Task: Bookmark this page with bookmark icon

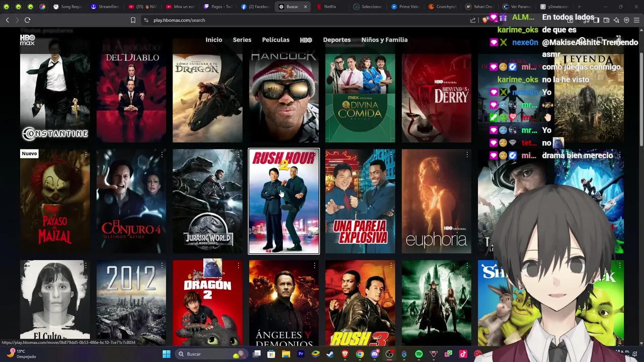Action: (133, 20)
